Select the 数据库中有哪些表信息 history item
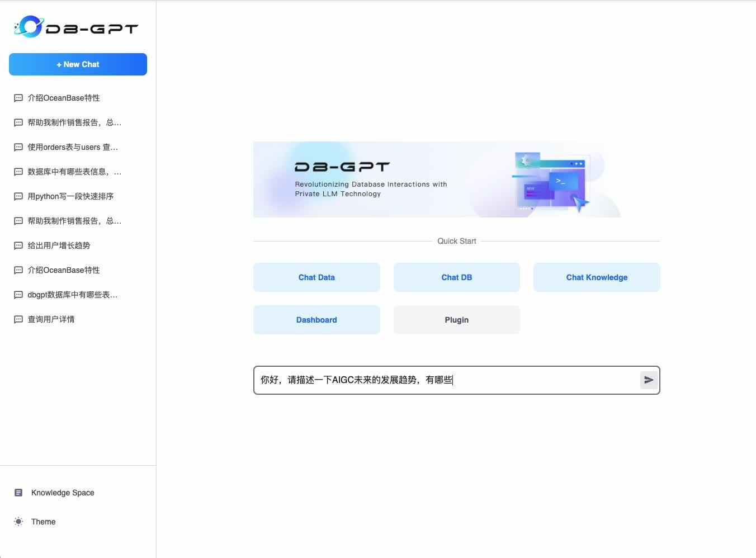The height and width of the screenshot is (558, 756). pyautogui.click(x=74, y=171)
